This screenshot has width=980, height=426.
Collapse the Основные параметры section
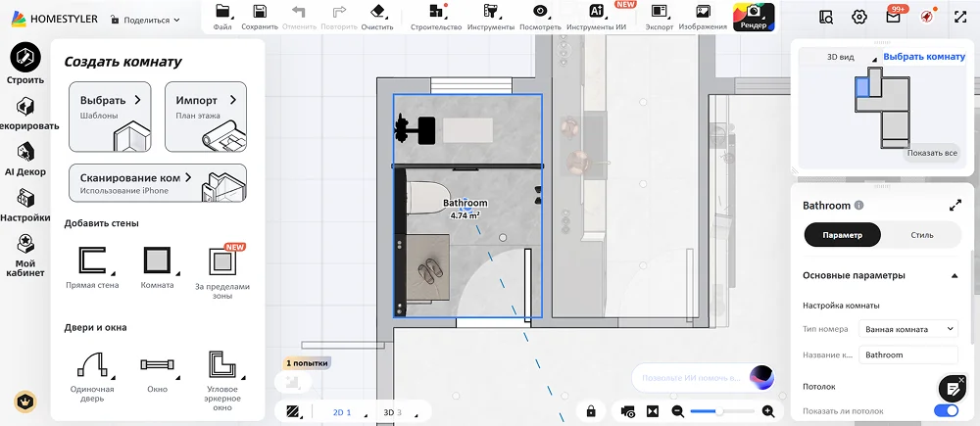point(955,276)
